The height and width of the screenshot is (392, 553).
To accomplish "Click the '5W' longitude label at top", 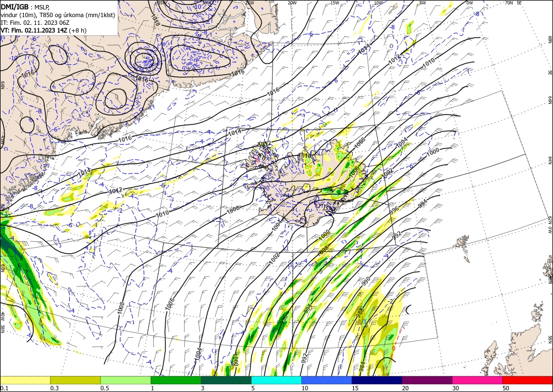I will pyautogui.click(x=422, y=3).
